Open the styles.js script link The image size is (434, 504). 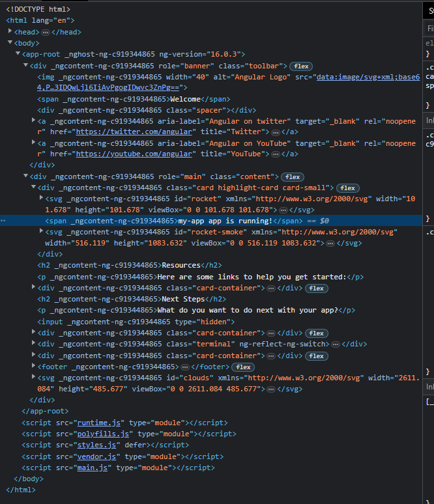click(x=96, y=445)
